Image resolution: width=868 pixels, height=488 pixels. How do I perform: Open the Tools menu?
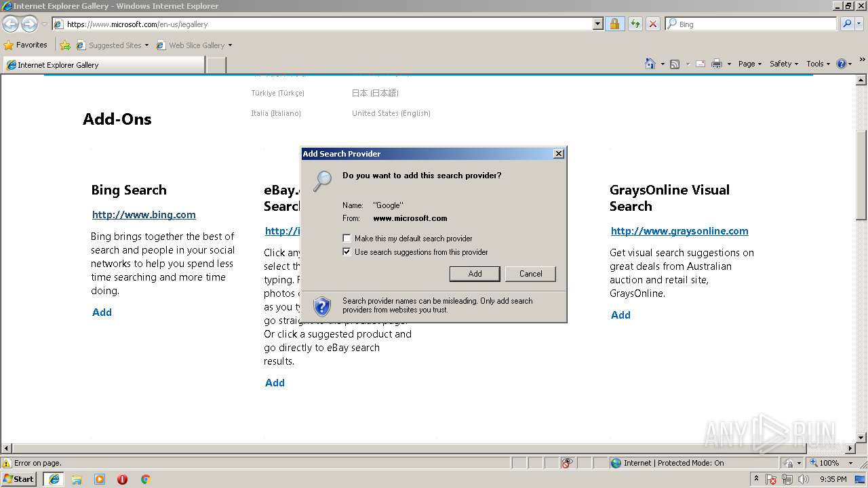[x=818, y=64]
